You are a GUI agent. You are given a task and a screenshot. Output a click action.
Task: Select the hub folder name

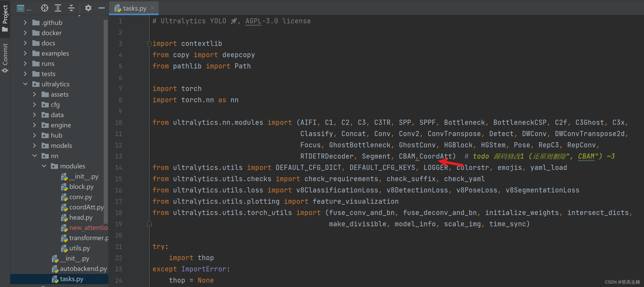point(56,135)
